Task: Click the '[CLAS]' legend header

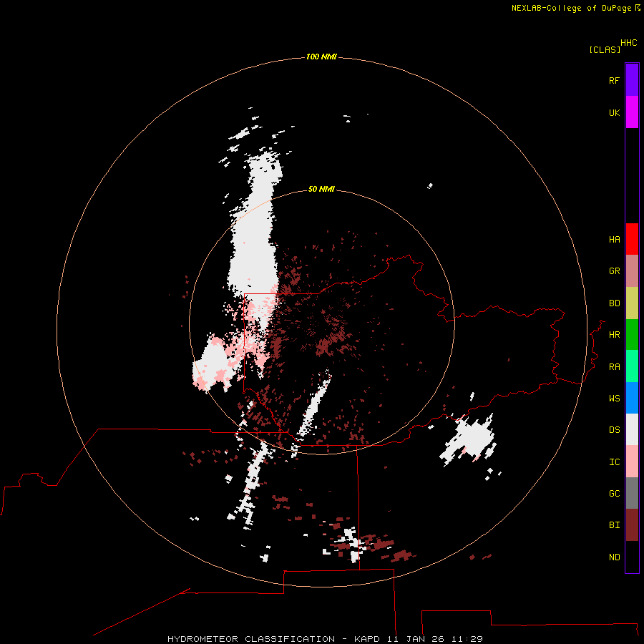Action: [605, 49]
